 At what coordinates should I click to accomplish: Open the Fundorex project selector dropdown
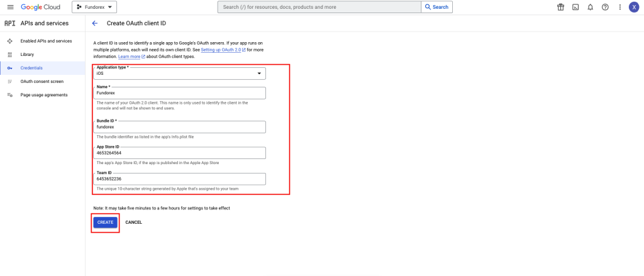pyautogui.click(x=94, y=7)
